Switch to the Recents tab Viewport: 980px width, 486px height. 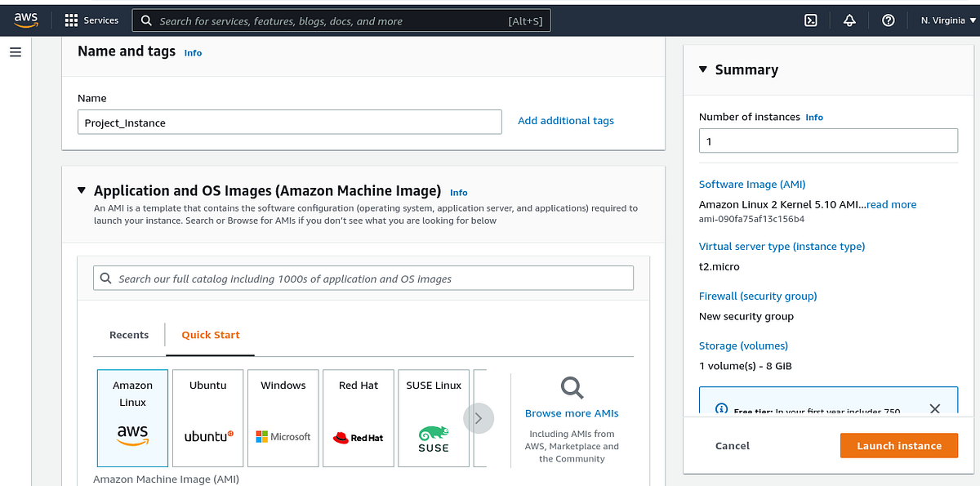128,334
